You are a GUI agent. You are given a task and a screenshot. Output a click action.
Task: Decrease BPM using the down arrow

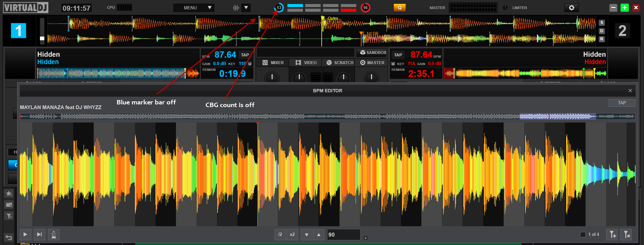point(307,235)
